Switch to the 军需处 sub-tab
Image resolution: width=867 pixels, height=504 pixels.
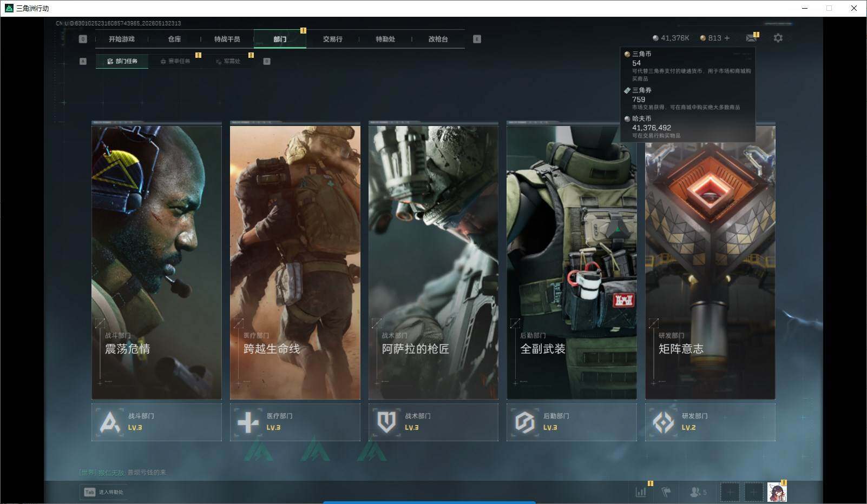click(x=228, y=61)
